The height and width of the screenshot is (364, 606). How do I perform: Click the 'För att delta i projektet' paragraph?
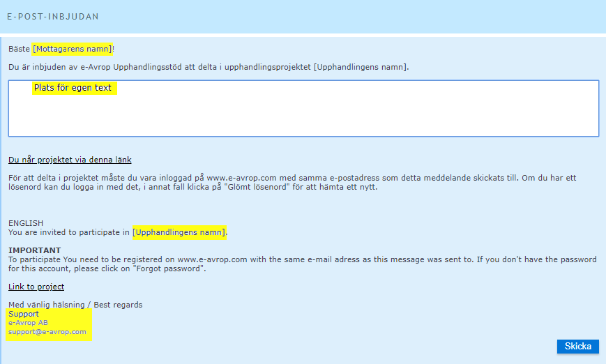pos(292,183)
